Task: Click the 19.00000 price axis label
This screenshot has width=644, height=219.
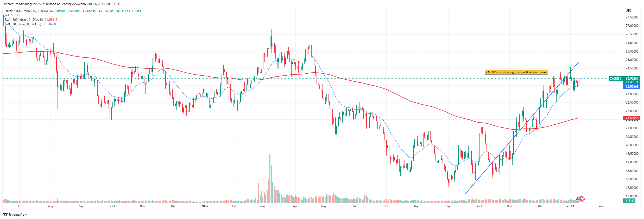Action: coord(632,162)
